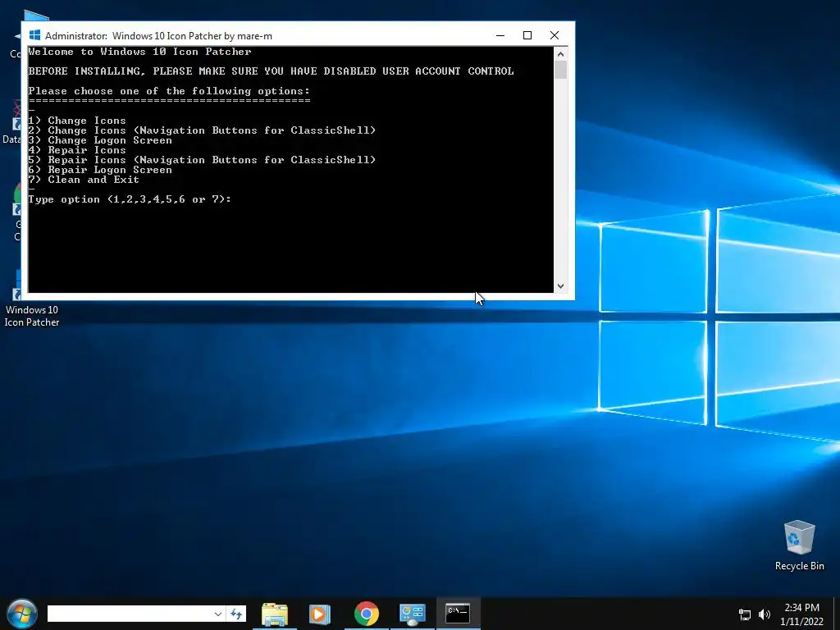Open the Start menu orb
The height and width of the screenshot is (630, 840).
point(22,614)
